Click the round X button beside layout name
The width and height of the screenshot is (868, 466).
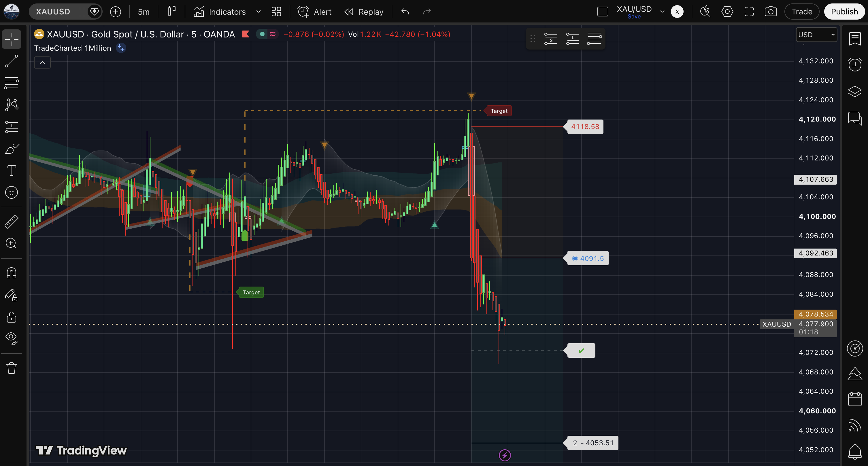(x=677, y=12)
